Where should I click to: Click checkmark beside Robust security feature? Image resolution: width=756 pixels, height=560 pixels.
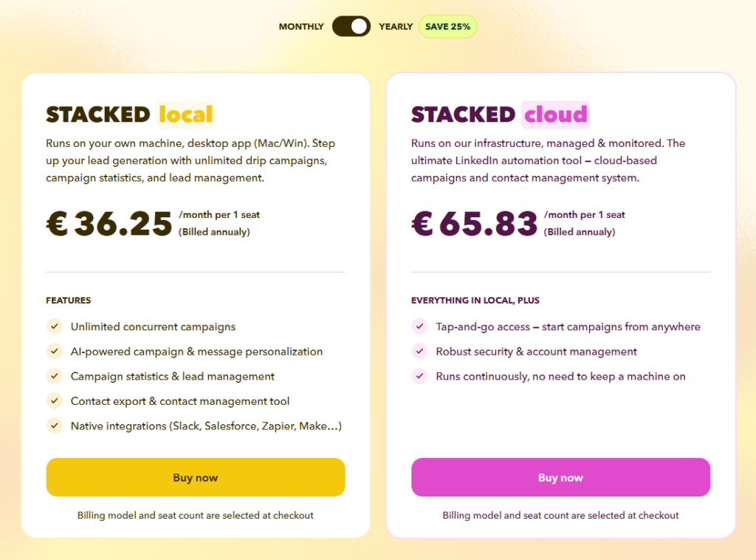tap(419, 351)
